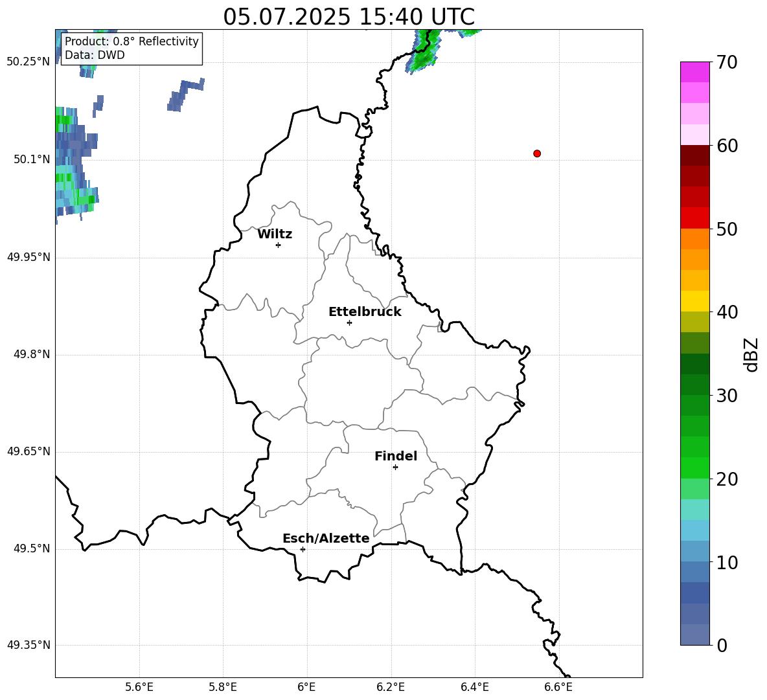This screenshot has width=767, height=700.
Task: Click the 40 value on the colorbar
Action: tap(726, 312)
